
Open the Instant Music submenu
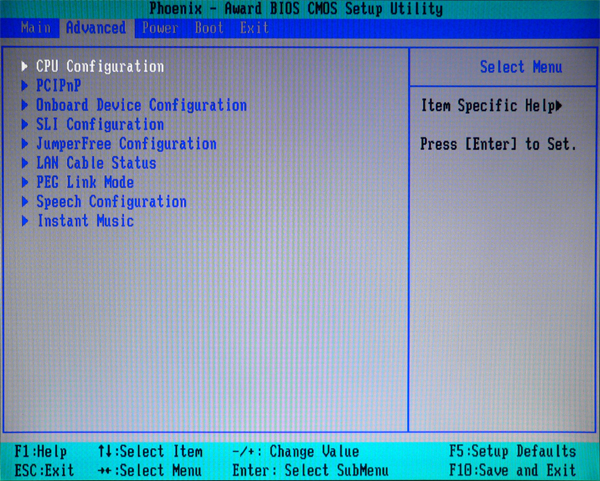point(85,221)
